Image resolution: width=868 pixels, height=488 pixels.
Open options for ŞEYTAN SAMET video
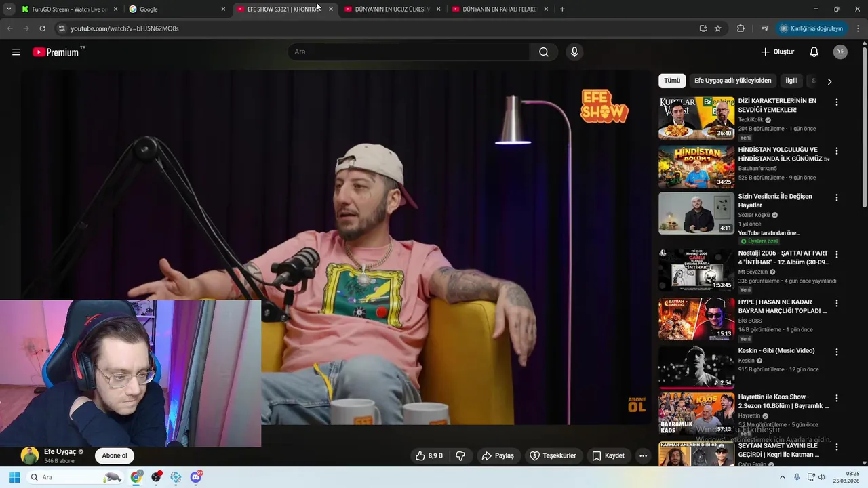click(836, 447)
